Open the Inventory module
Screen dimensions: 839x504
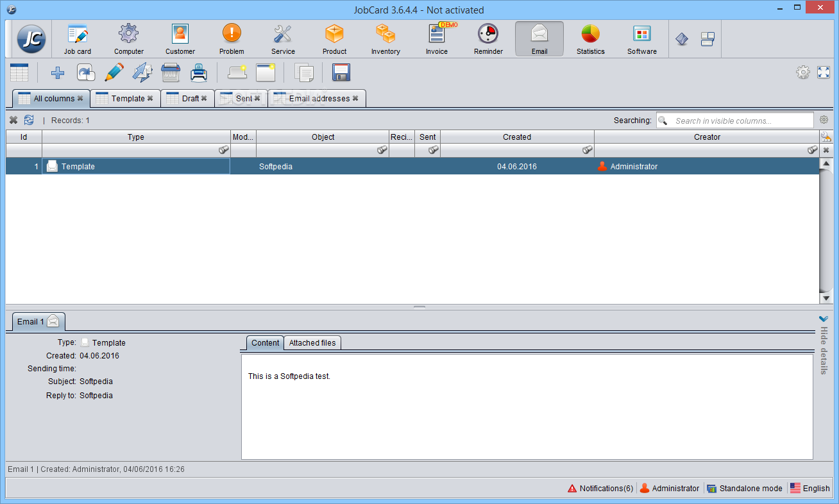(x=386, y=39)
